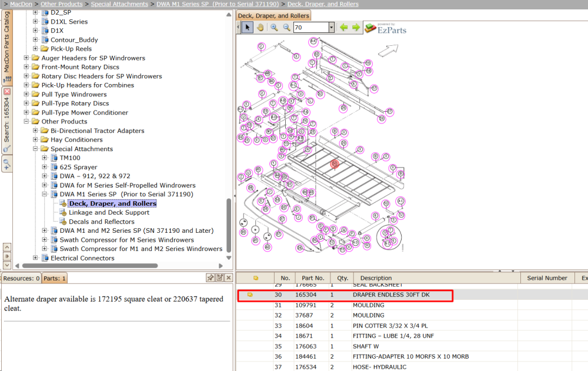
Task: Click the Pick-Up Reels folder icon
Action: click(45, 49)
